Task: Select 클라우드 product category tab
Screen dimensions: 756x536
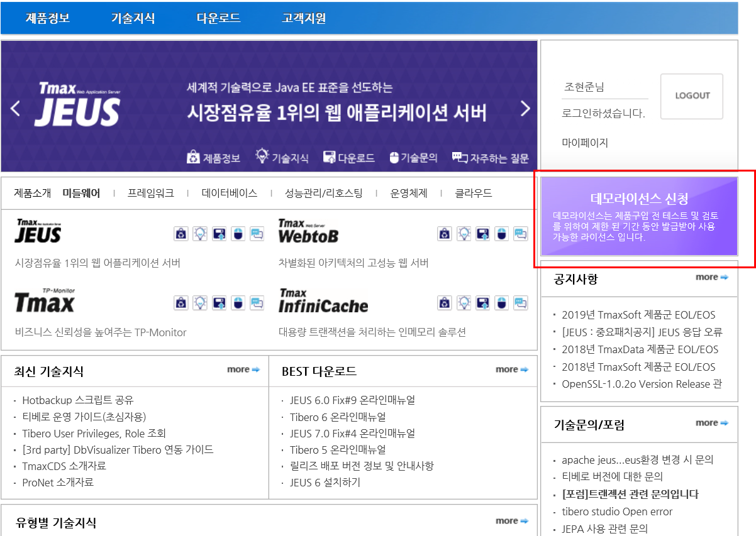Action: (474, 193)
